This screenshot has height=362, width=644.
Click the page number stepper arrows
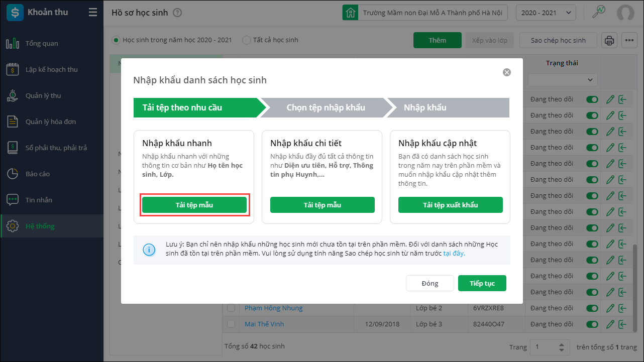pyautogui.click(x=562, y=347)
